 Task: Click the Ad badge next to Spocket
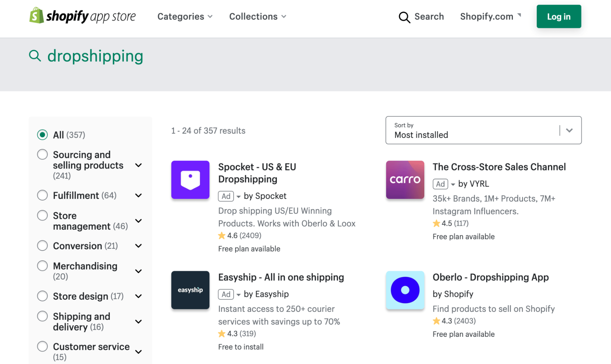click(x=226, y=196)
